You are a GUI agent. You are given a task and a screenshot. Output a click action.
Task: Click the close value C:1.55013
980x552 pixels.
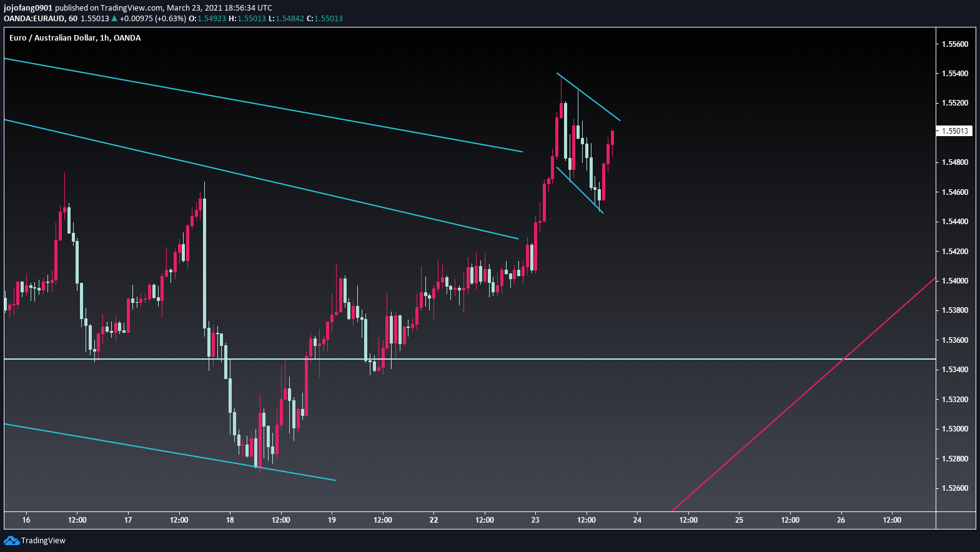click(x=325, y=18)
